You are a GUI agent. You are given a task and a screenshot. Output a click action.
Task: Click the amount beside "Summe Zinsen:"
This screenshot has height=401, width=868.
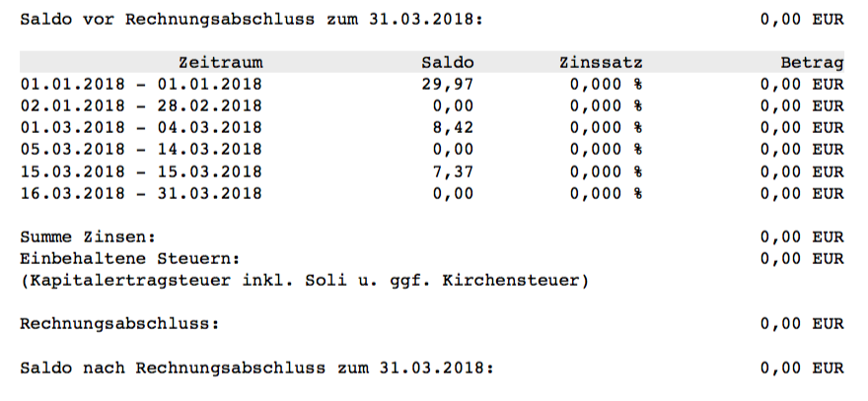click(x=802, y=237)
